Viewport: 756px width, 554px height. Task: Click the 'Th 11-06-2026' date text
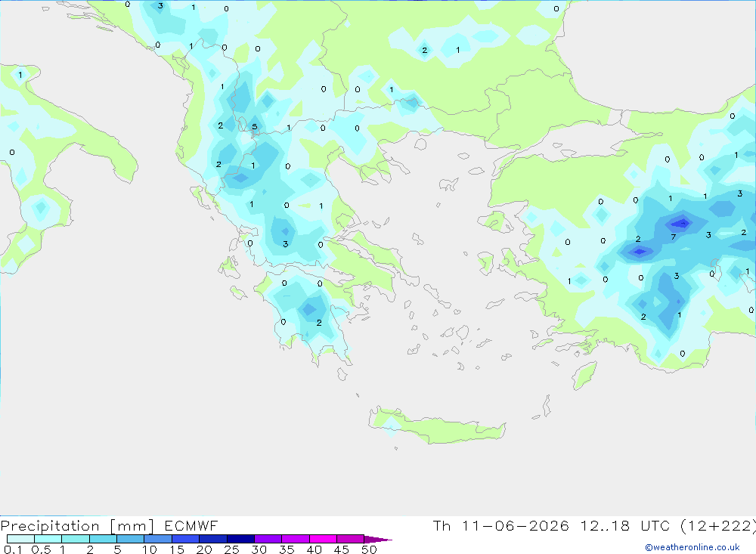pos(500,525)
